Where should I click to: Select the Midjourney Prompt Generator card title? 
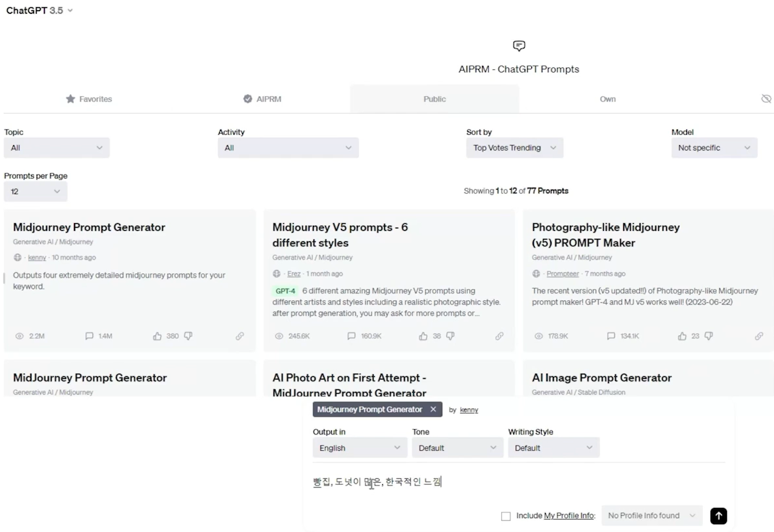pyautogui.click(x=89, y=227)
